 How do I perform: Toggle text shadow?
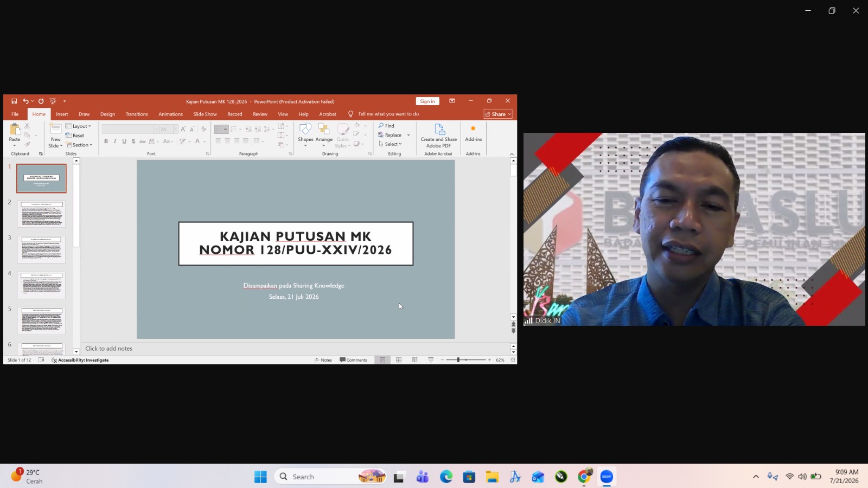click(133, 142)
